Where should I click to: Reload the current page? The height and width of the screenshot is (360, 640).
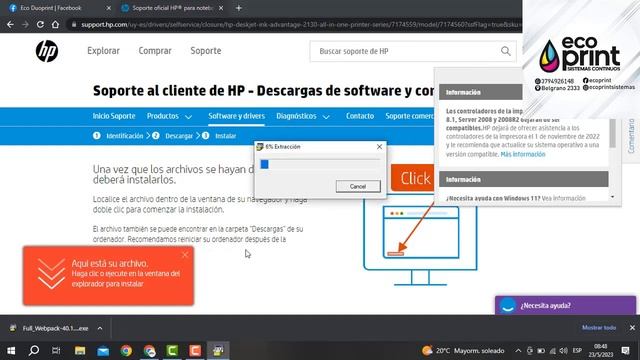tap(40, 24)
